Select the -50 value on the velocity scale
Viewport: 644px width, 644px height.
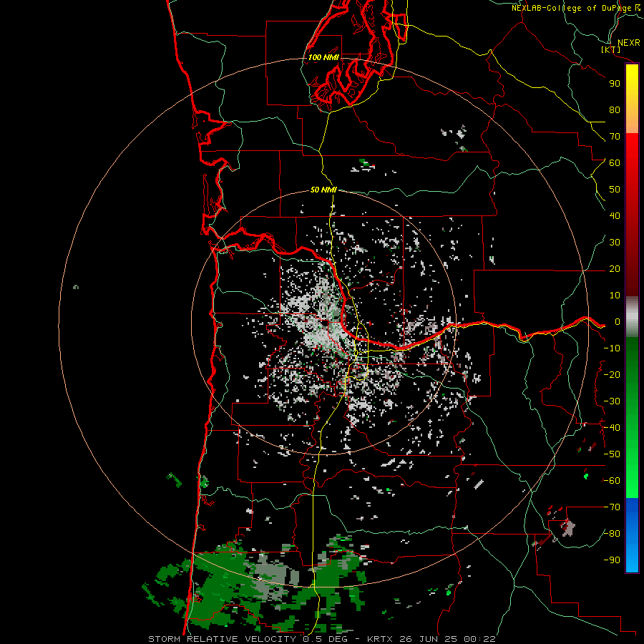612,454
